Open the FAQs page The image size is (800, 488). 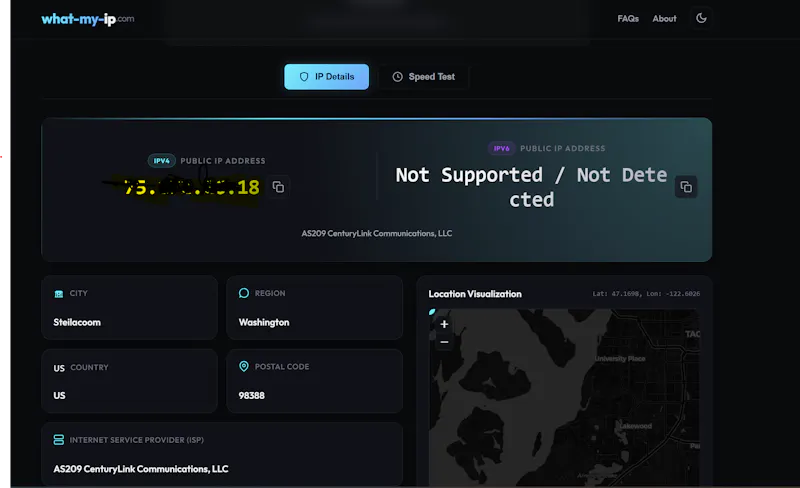pos(628,18)
